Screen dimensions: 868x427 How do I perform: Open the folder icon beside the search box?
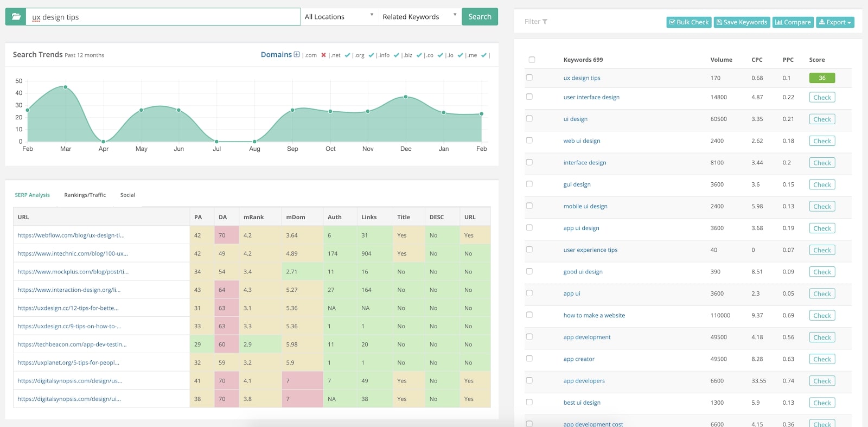coord(16,17)
